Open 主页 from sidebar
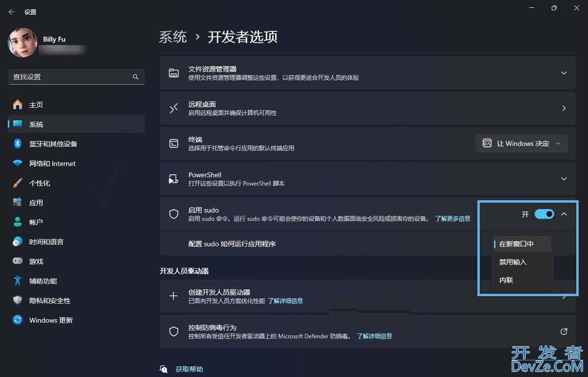The image size is (588, 377). (x=76, y=105)
